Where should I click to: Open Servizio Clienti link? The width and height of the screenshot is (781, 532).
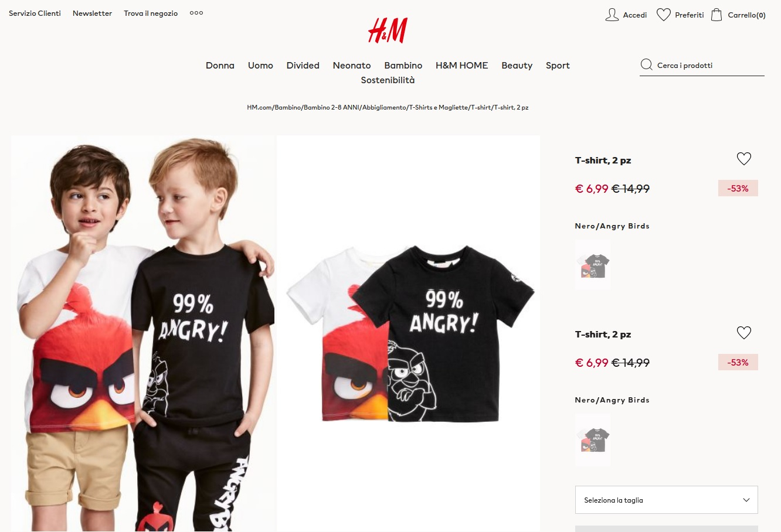click(35, 13)
